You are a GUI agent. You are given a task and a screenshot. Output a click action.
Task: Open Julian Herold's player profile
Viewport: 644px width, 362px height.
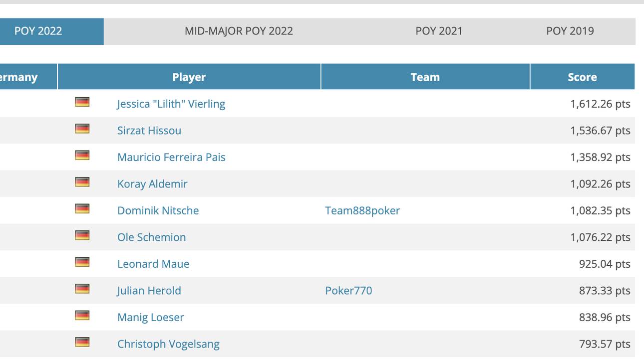coord(149,290)
